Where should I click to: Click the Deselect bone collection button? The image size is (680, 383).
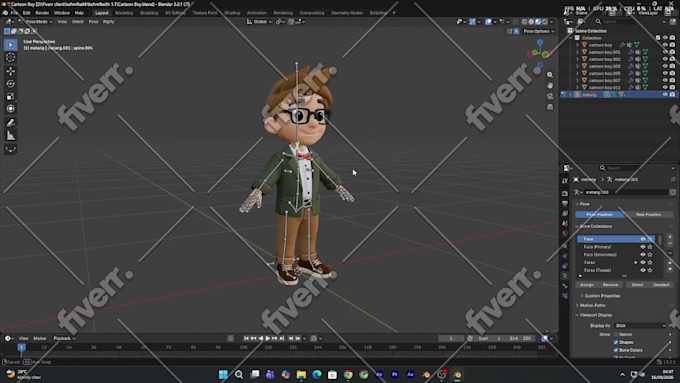pos(661,285)
